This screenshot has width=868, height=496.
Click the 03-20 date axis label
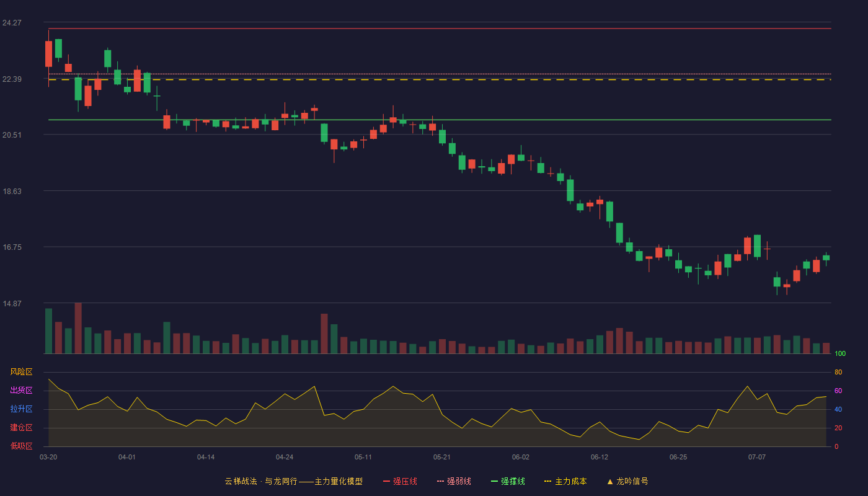[48, 457]
